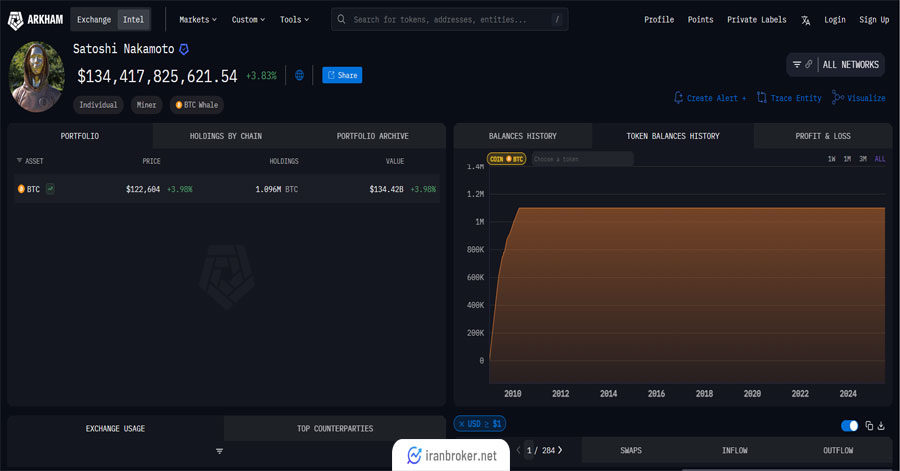Screen dimensions: 900x471
Task: Focus the search tokens, addresses field
Action: click(x=450, y=20)
